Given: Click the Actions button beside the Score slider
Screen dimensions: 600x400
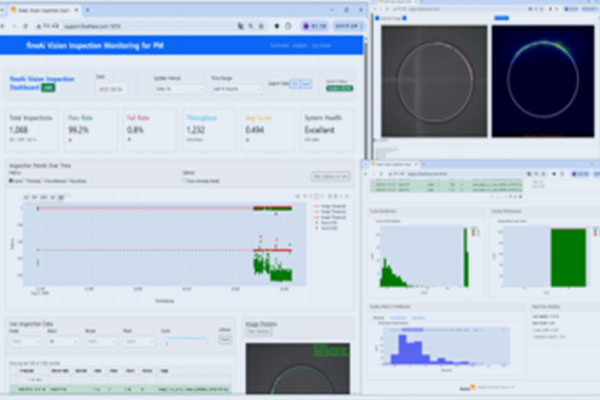Looking at the screenshot, I should pos(225,340).
